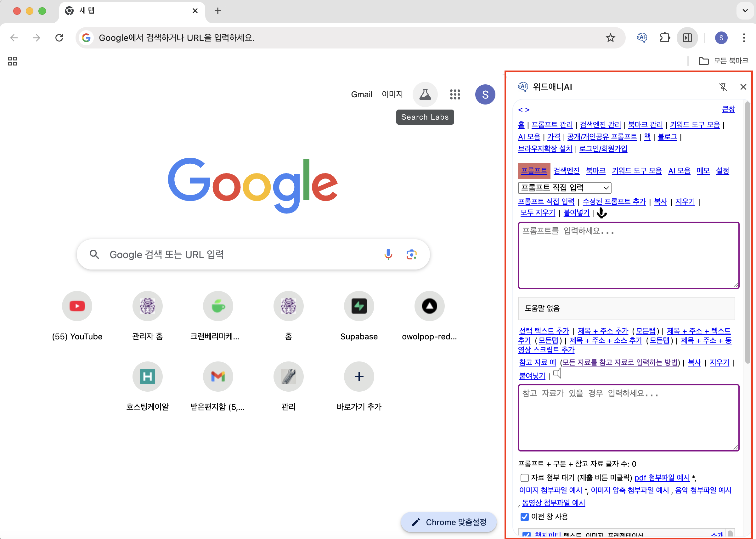Uncheck the 이전 창 사용 checkbox

coord(524,517)
